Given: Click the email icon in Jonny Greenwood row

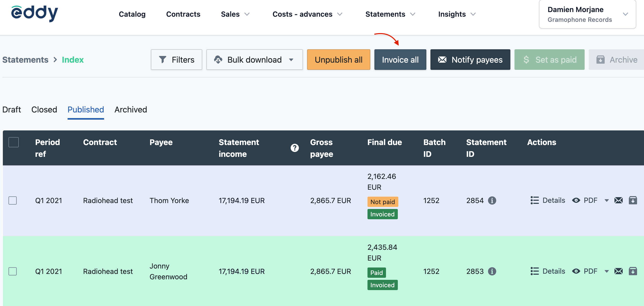Looking at the screenshot, I should tap(619, 271).
